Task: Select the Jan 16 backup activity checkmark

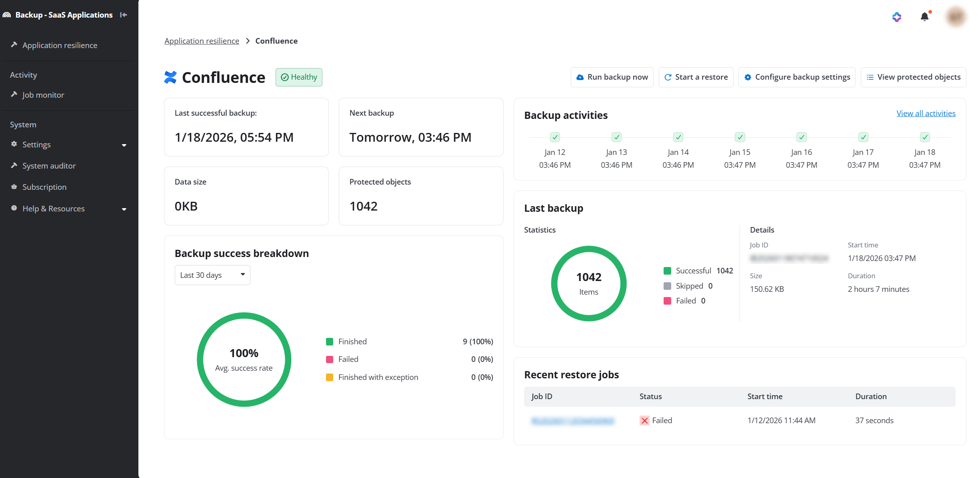Action: coord(802,137)
